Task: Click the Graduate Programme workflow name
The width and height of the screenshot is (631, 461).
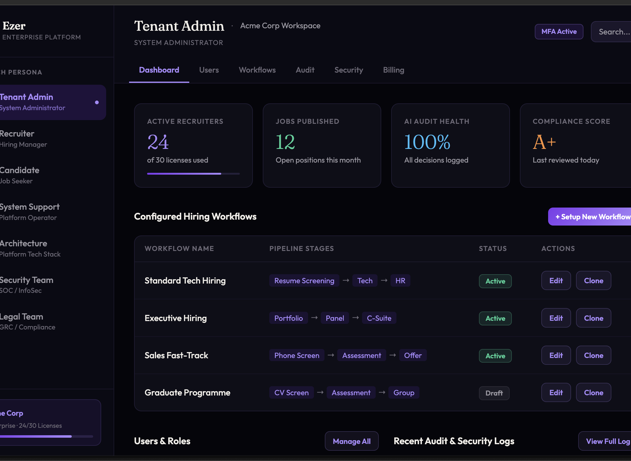Action: [188, 393]
